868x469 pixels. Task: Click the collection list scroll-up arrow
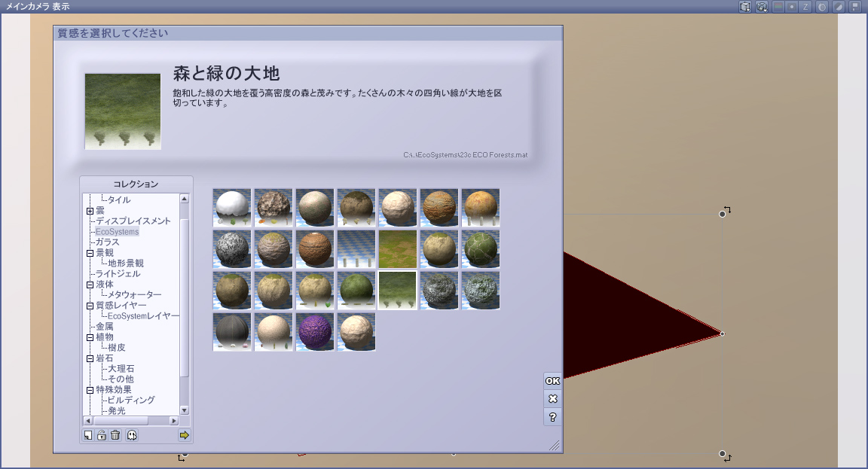coord(185,199)
